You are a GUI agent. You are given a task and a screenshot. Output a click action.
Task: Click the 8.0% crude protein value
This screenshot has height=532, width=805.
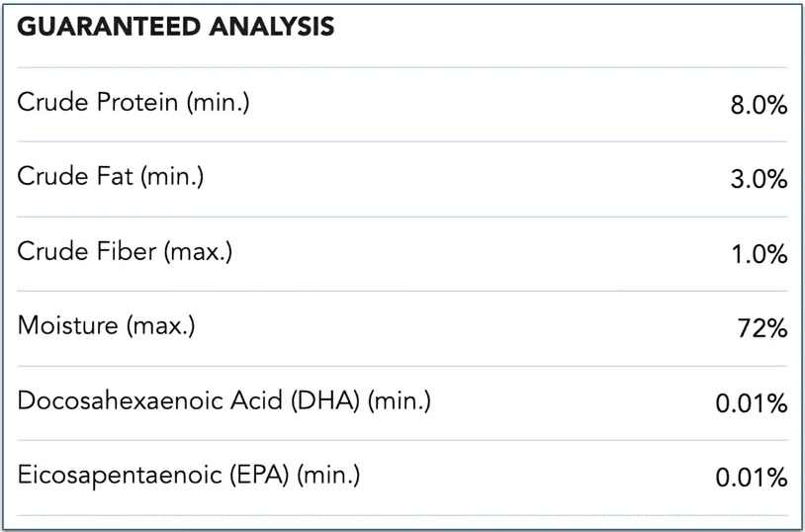pos(759,105)
